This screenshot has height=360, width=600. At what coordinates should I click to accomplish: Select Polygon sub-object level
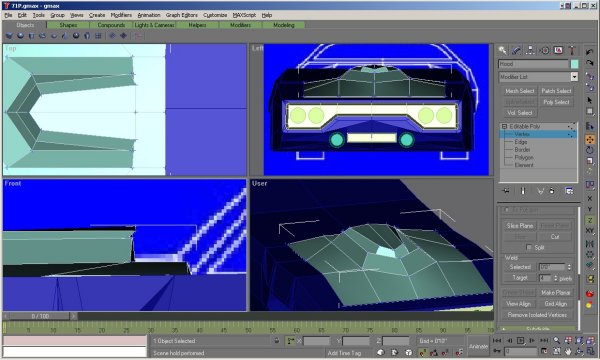point(524,157)
